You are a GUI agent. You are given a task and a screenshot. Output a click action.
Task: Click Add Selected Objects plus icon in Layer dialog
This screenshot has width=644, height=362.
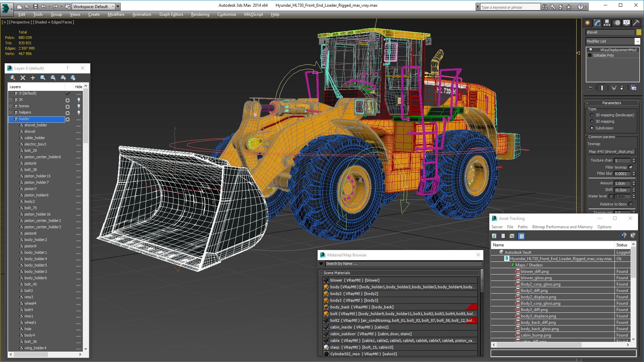33,78
